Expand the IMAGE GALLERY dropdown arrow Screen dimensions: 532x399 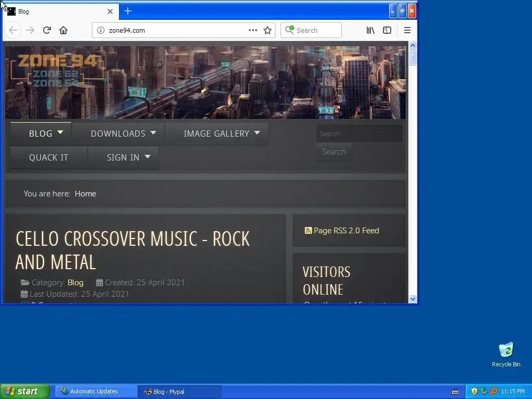point(257,132)
